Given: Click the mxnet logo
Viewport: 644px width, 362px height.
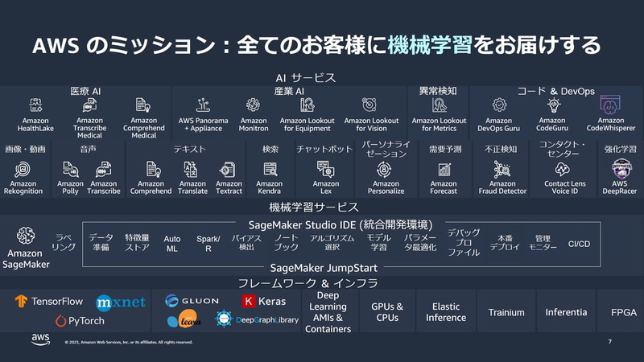Looking at the screenshot, I should coord(120,303).
